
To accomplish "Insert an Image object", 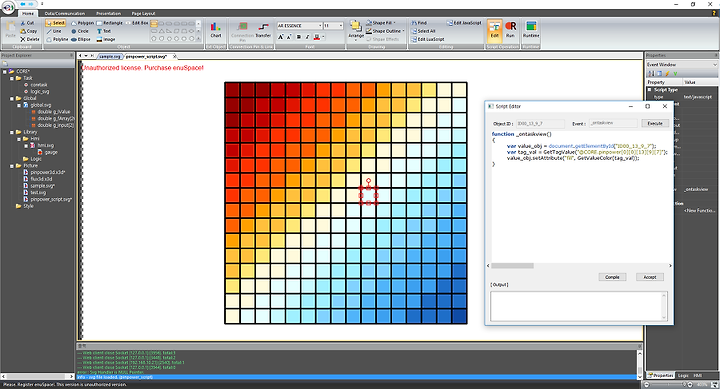I will coord(106,39).
